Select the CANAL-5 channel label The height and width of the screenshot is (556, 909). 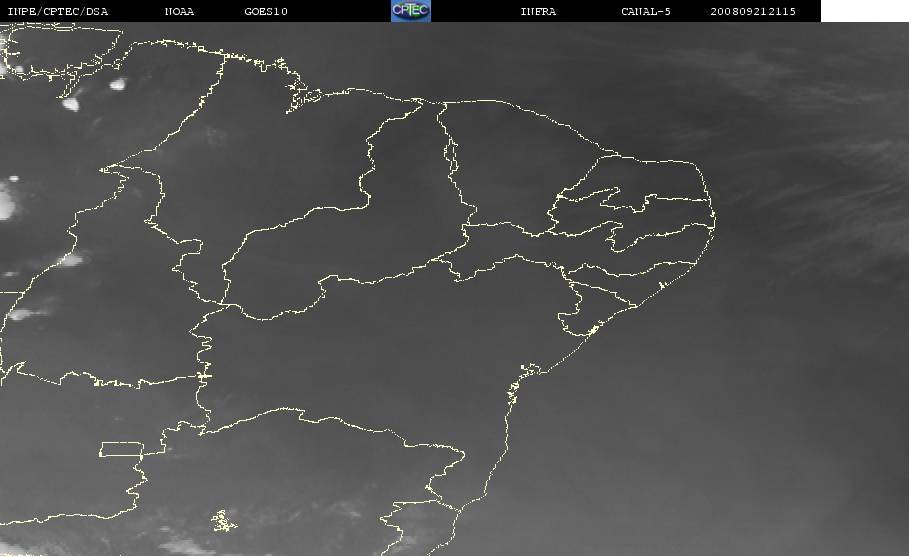[646, 12]
